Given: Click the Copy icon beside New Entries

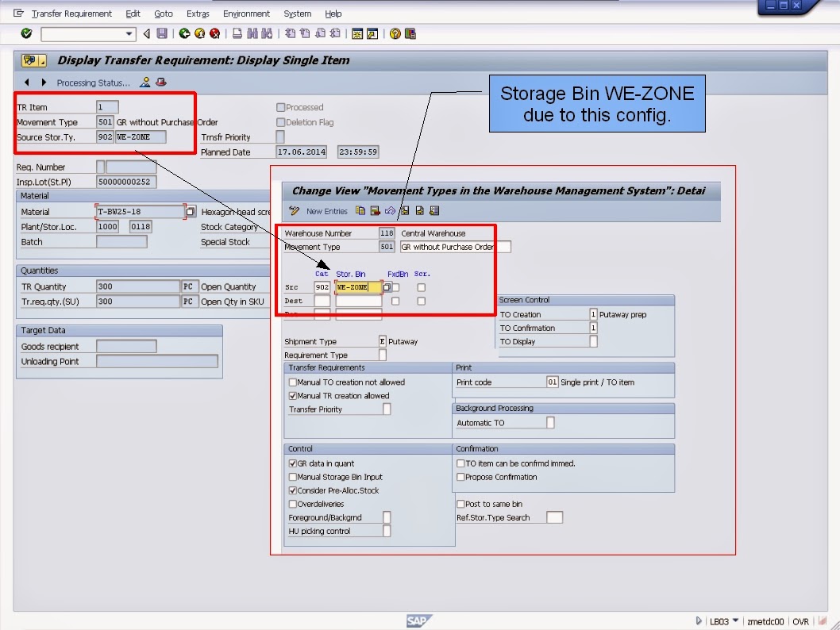Looking at the screenshot, I should [360, 210].
